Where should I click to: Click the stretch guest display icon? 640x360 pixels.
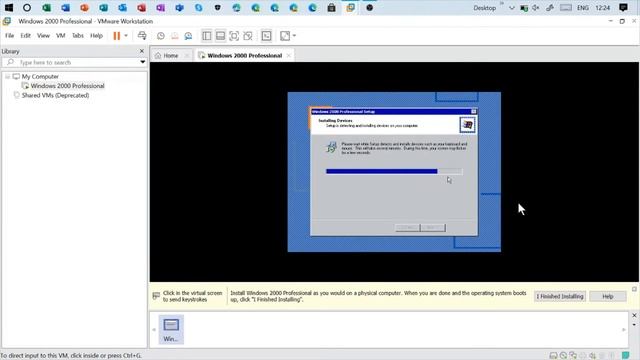coord(285,36)
